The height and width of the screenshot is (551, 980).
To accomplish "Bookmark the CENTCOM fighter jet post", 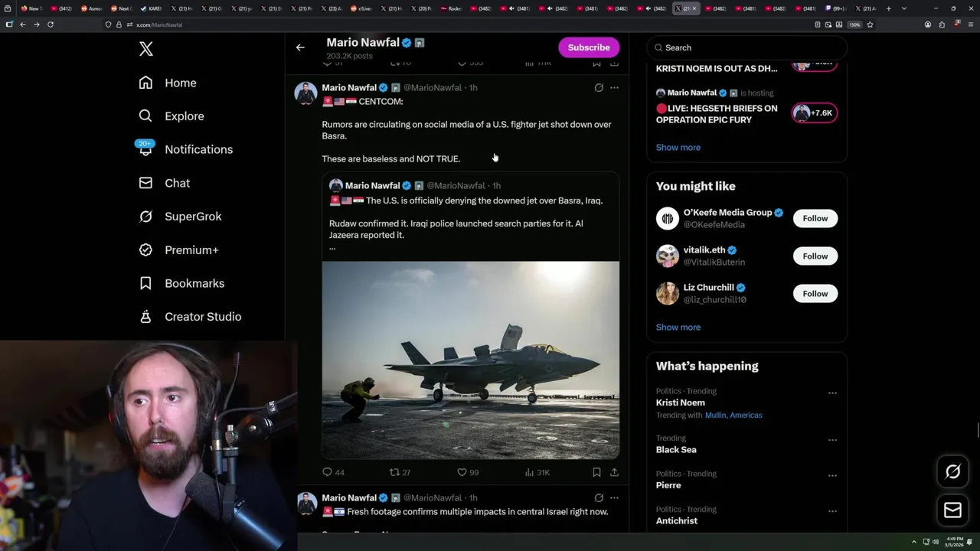I will tap(596, 472).
